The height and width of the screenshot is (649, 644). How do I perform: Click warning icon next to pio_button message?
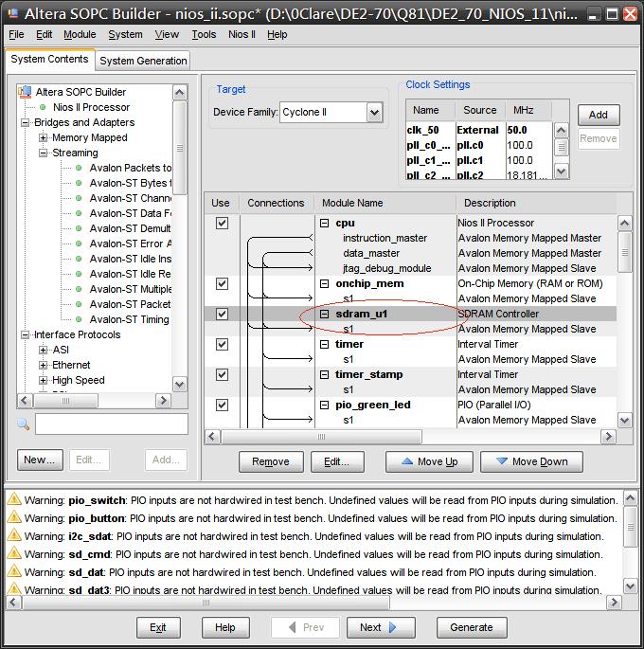[x=14, y=517]
